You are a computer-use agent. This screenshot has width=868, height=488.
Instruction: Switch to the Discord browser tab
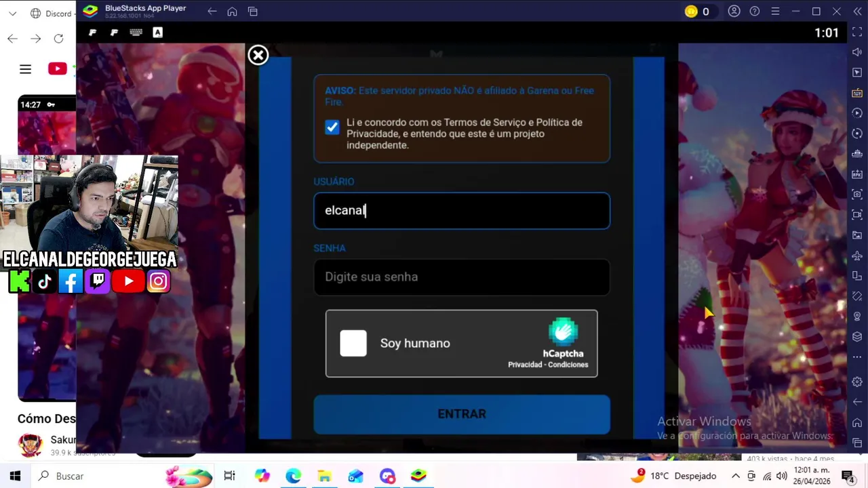tap(53, 14)
